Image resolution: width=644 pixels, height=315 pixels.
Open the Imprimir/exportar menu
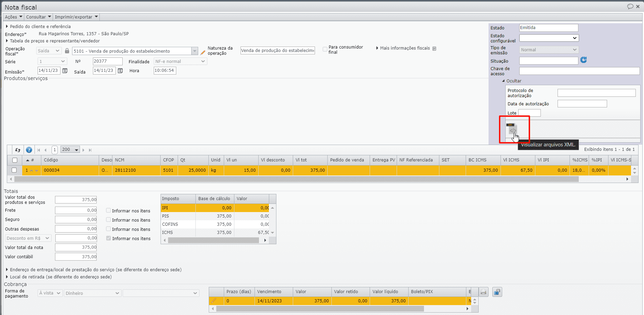76,17
